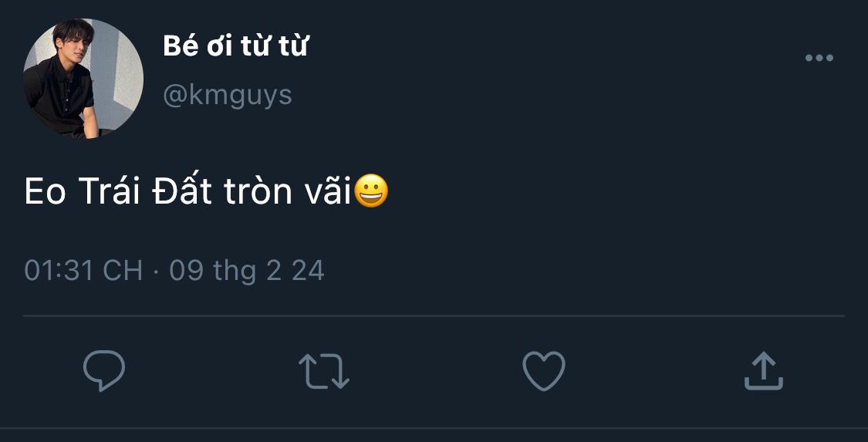This screenshot has width=868, height=442.
Task: Visit the profile via display name Bé ơi từ từ
Action: tap(235, 46)
